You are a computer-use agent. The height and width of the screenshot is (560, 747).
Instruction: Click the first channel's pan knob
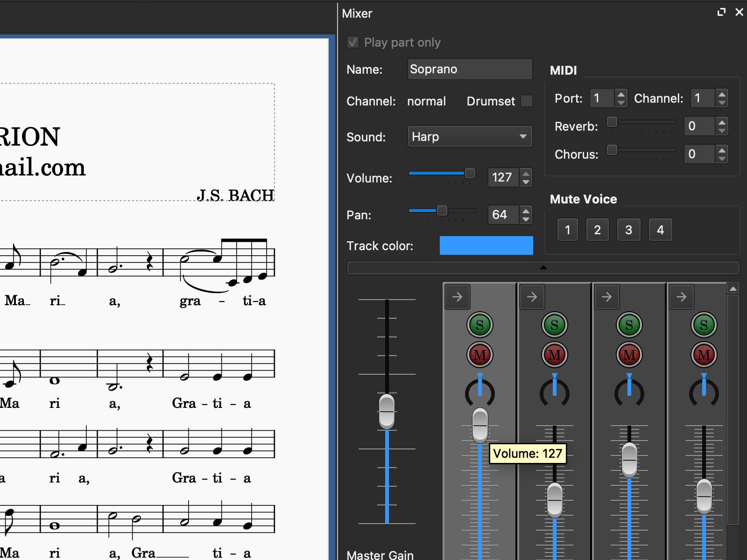479,392
